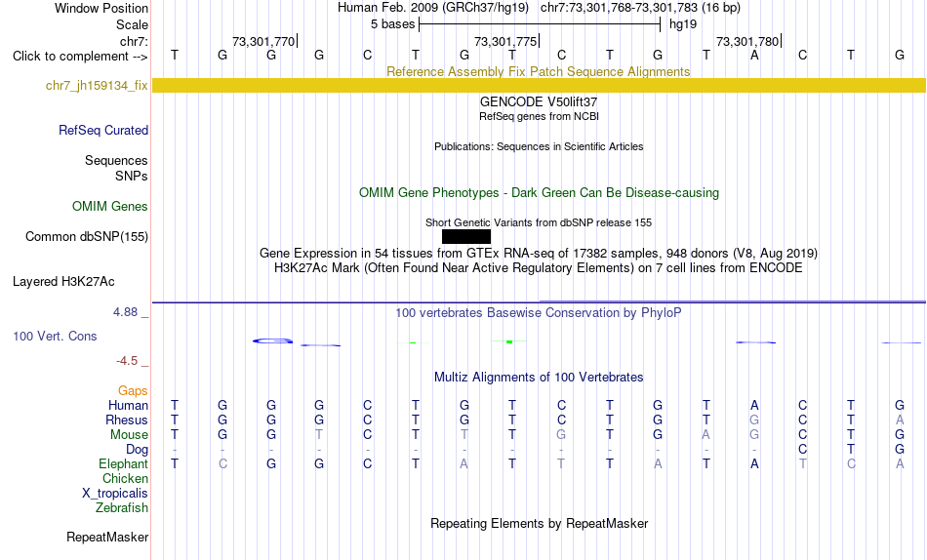Open the RepeatMasker track label
Viewport: 927px width, 560px height.
[x=107, y=537]
